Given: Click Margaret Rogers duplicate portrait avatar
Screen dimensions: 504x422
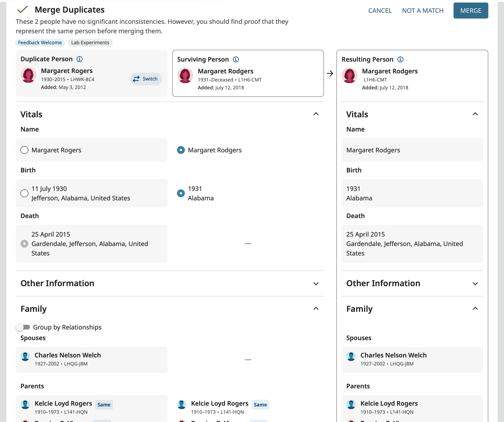Looking at the screenshot, I should tap(28, 75).
